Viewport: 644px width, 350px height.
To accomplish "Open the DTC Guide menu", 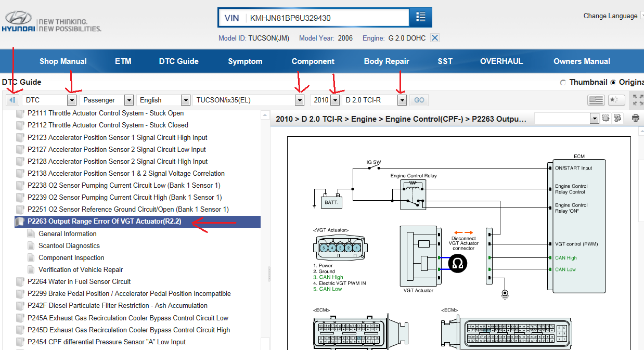I will pyautogui.click(x=179, y=61).
